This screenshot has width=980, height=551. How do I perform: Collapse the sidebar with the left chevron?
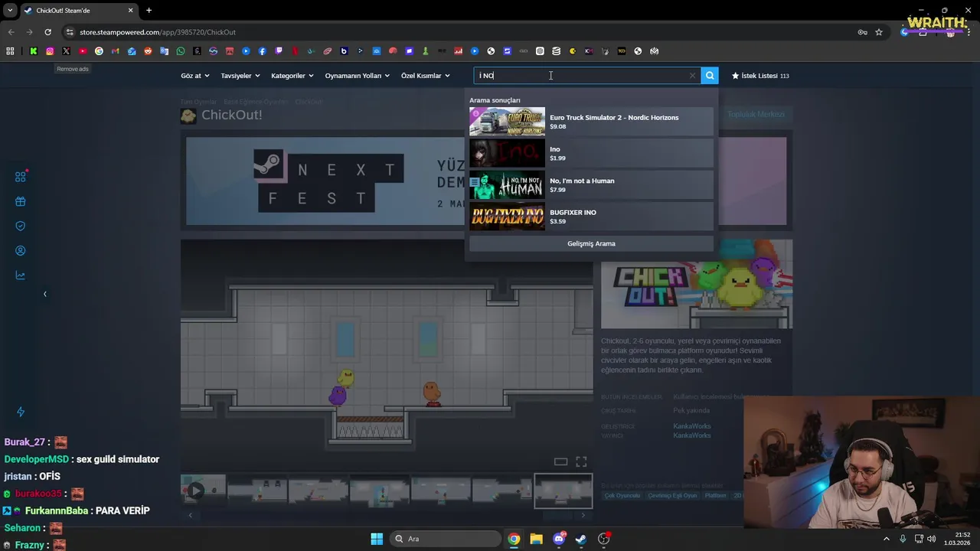coord(44,294)
